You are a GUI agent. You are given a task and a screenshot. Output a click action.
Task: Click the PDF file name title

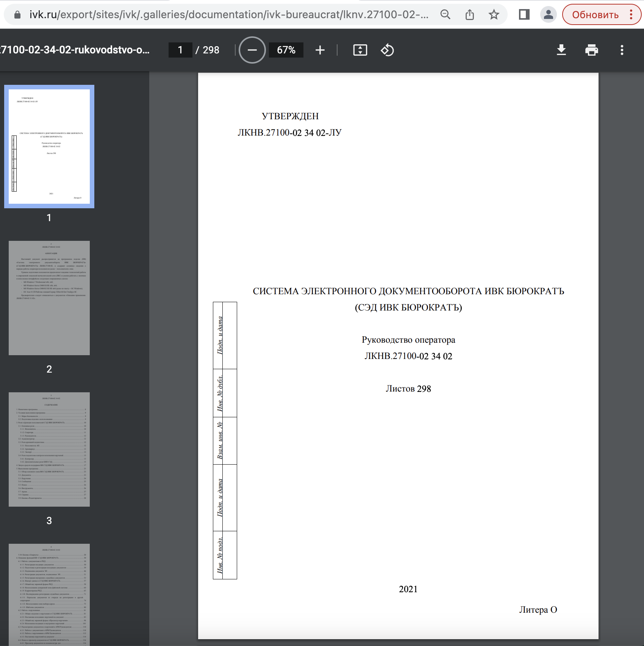[75, 50]
